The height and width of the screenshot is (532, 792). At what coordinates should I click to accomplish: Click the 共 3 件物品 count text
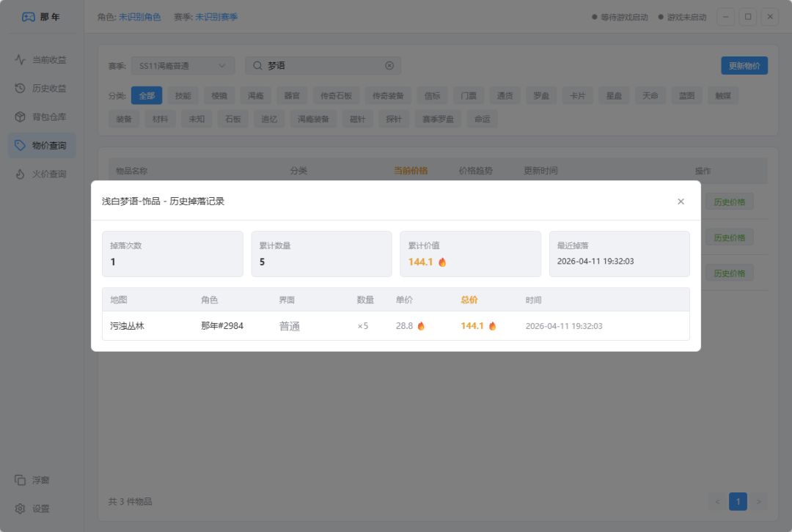(x=130, y=502)
